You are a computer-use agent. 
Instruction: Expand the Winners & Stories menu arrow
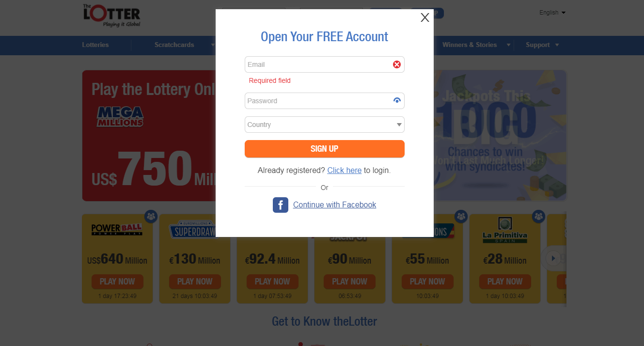pyautogui.click(x=508, y=45)
